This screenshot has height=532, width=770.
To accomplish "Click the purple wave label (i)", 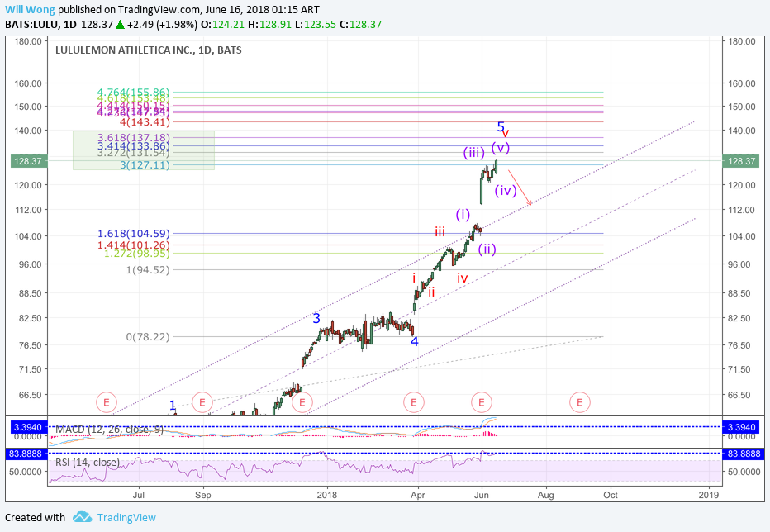I will 463,215.
